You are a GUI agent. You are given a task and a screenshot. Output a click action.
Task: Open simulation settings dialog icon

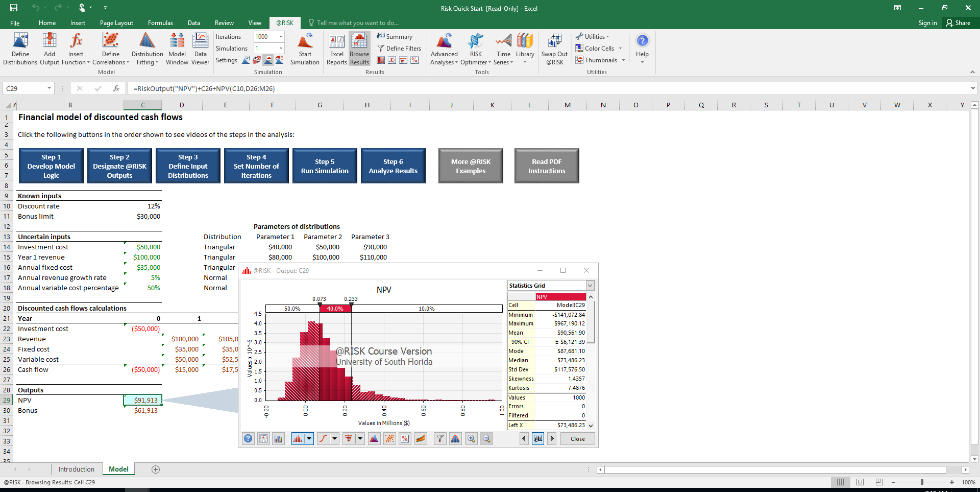tap(246, 60)
